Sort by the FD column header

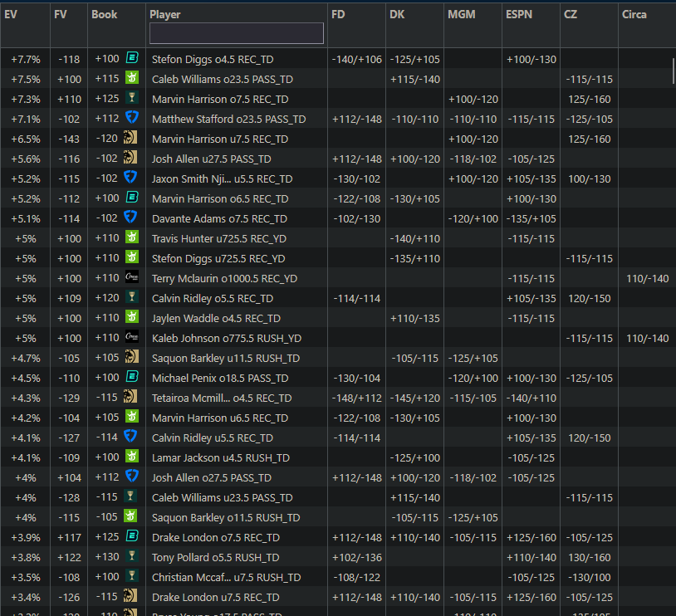[338, 15]
